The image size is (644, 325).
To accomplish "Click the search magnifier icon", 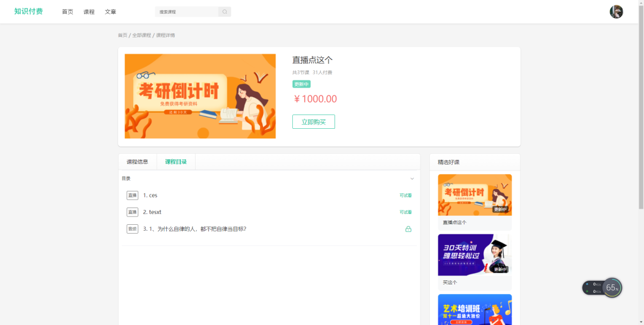I will [225, 12].
